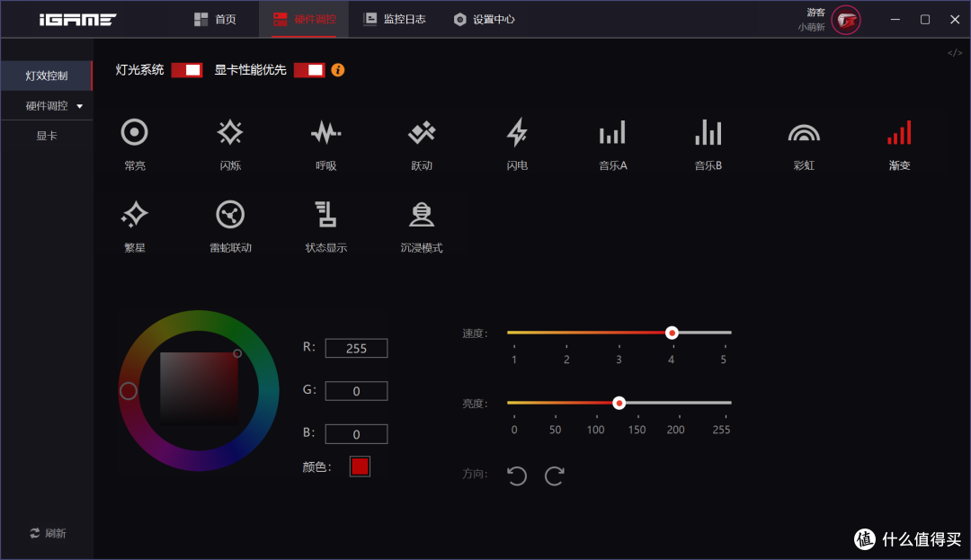Image resolution: width=971 pixels, height=560 pixels.
Task: Enable 雷蛇联动 Razer sync effect
Action: [x=230, y=227]
